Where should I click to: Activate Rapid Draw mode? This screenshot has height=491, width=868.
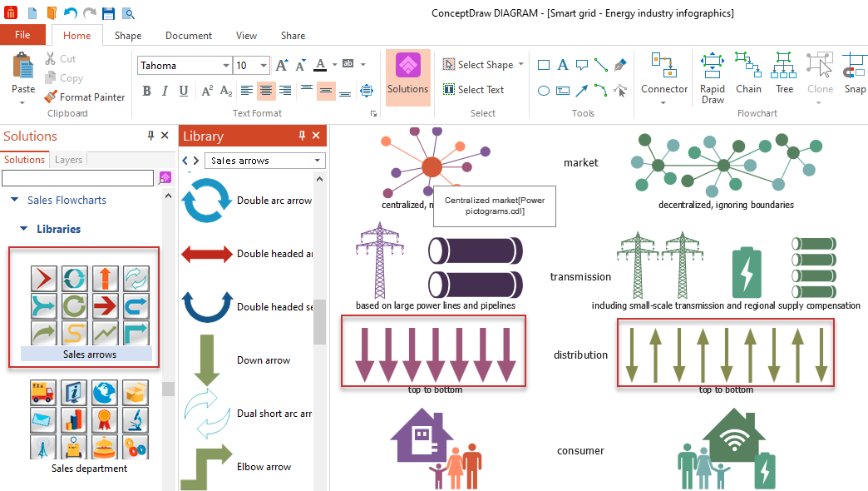point(713,79)
